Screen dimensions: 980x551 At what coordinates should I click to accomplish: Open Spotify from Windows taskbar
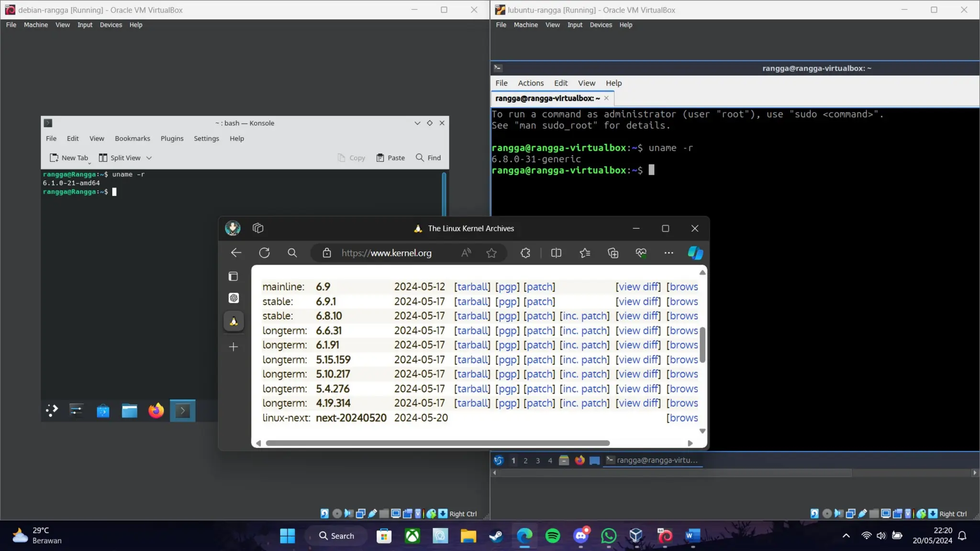(553, 536)
